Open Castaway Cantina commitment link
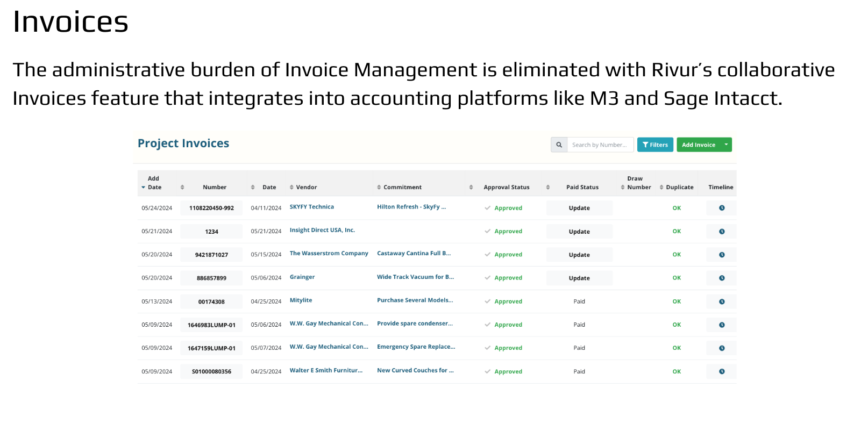 [414, 253]
